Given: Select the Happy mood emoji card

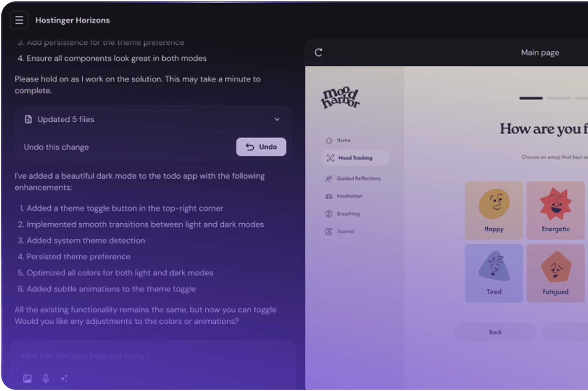Looking at the screenshot, I should (494, 210).
